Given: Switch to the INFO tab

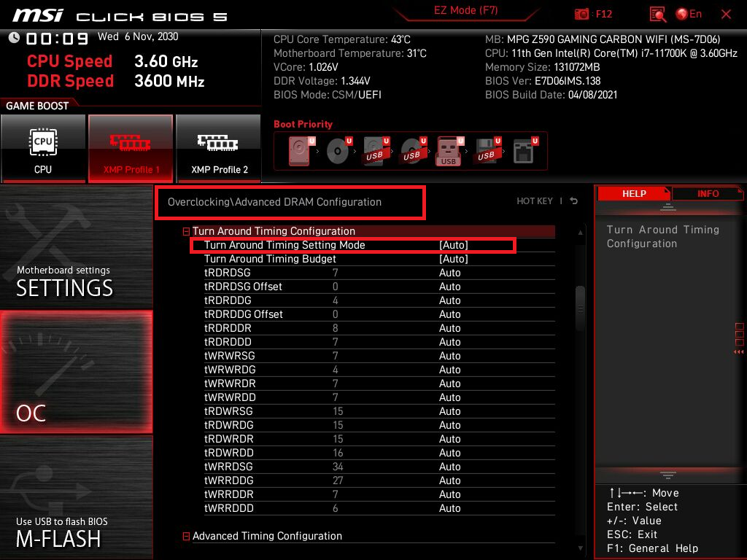Looking at the screenshot, I should click(708, 194).
